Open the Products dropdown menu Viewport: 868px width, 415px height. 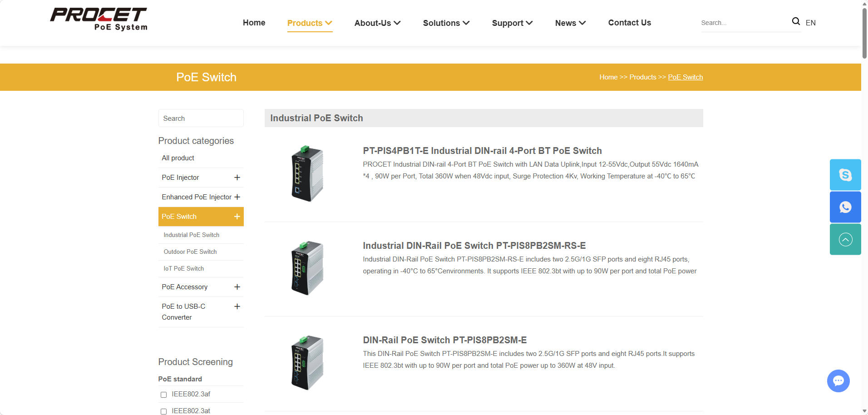click(310, 23)
